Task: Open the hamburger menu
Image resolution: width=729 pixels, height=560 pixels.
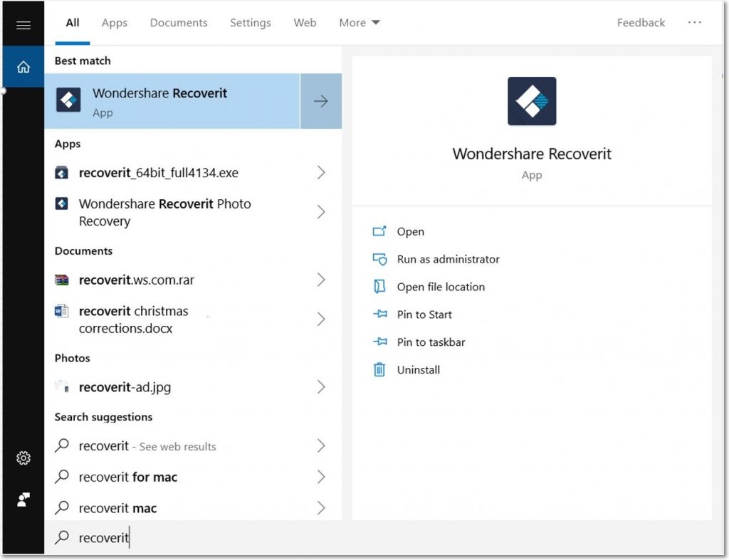Action: pyautogui.click(x=23, y=23)
